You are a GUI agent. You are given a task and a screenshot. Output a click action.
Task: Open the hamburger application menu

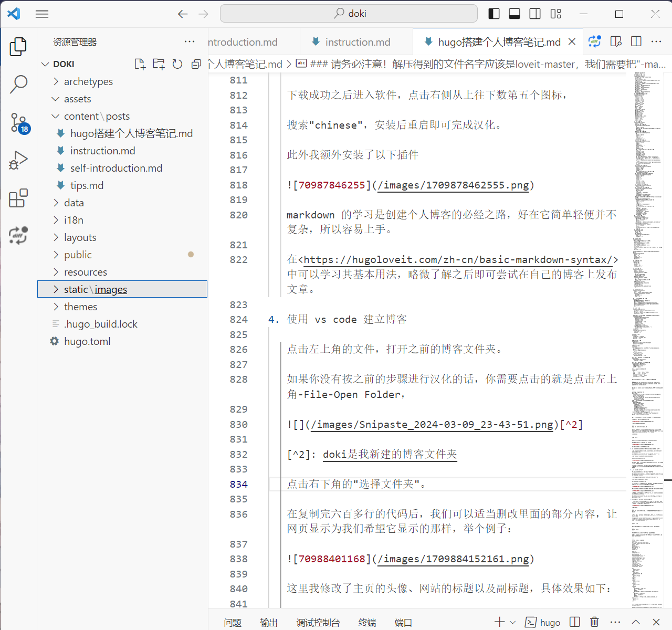[x=42, y=14]
